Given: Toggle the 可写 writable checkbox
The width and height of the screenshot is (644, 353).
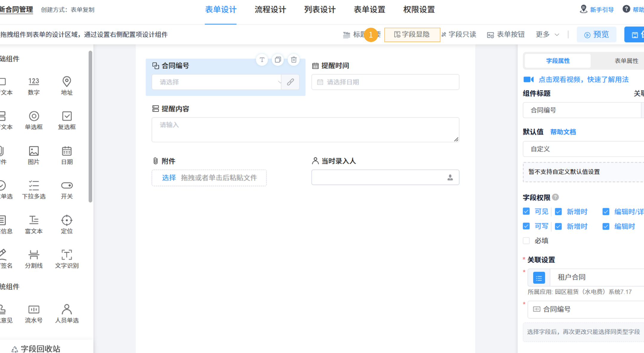Looking at the screenshot, I should pyautogui.click(x=526, y=226).
